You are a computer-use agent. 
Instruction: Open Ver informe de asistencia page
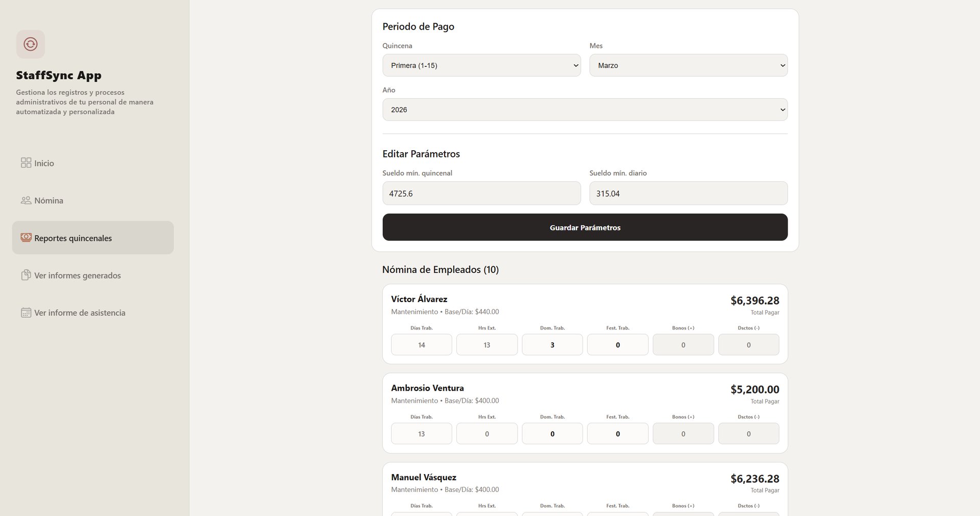80,313
